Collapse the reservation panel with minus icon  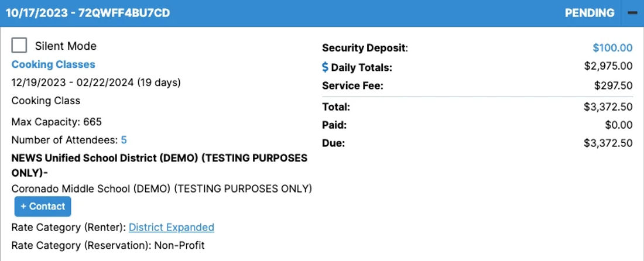coord(632,13)
